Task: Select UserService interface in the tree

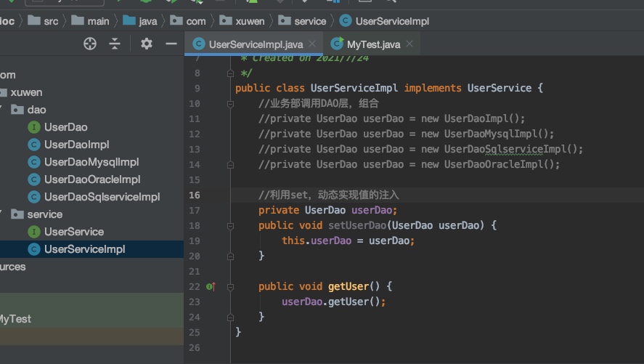Action: tap(73, 232)
